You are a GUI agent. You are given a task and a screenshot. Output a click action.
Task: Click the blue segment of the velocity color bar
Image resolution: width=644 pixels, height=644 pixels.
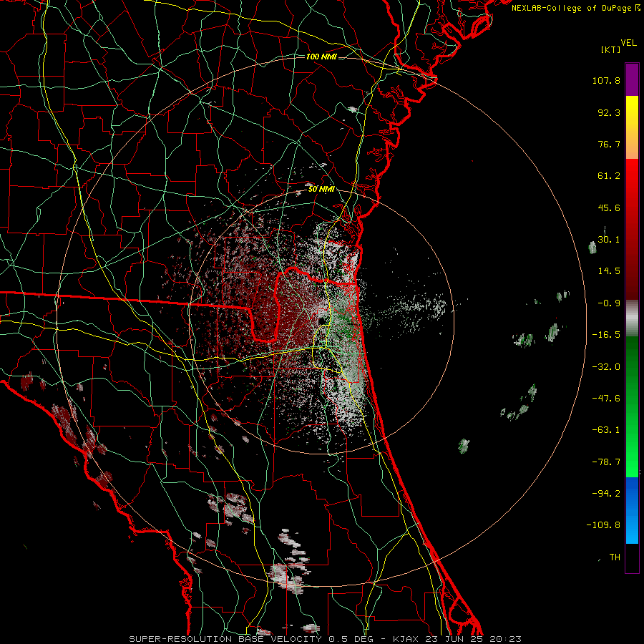(632, 510)
